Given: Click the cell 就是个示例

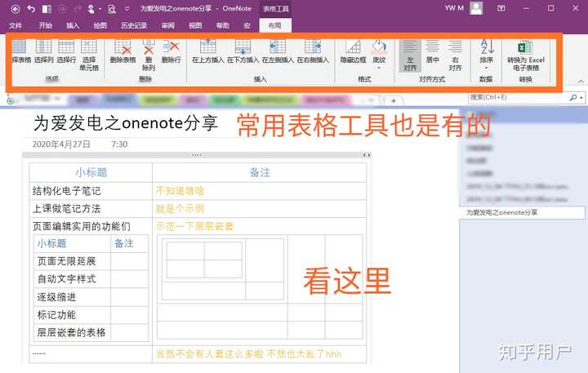Looking at the screenshot, I should [260, 209].
